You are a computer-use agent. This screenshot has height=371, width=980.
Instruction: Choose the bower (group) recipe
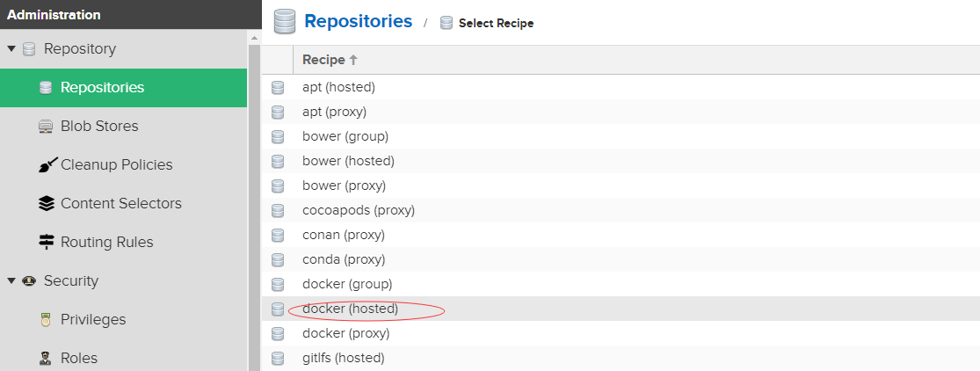tap(345, 137)
